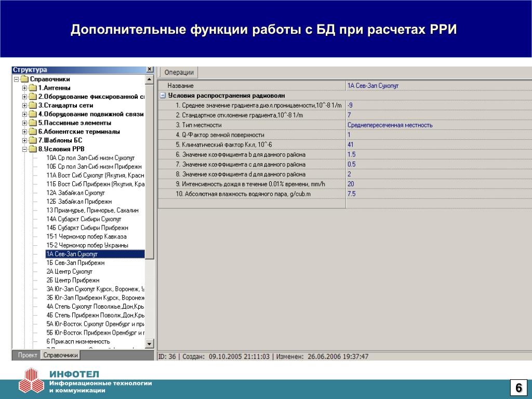Select 5Б Юг-Восток Прибрежн Оренбург item
The image size is (532, 399).
coord(96,333)
